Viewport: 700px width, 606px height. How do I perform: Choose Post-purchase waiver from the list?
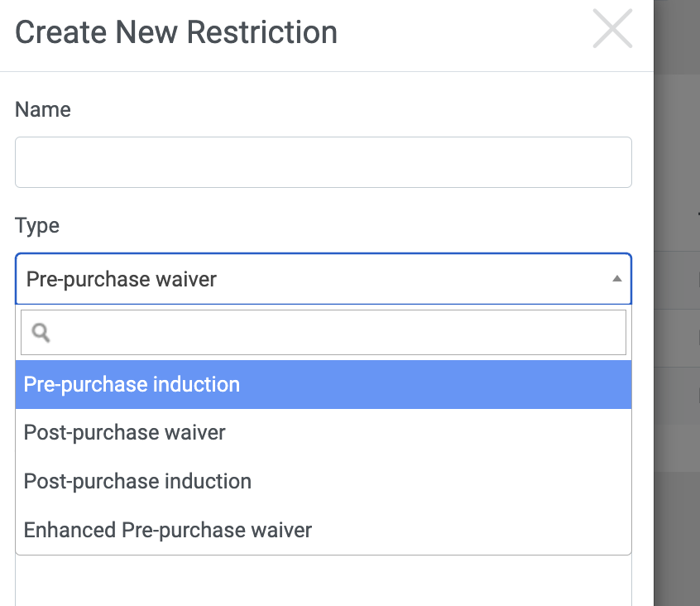124,432
